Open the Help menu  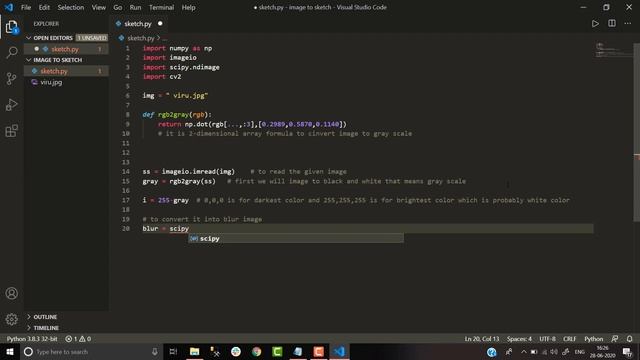click(188, 7)
